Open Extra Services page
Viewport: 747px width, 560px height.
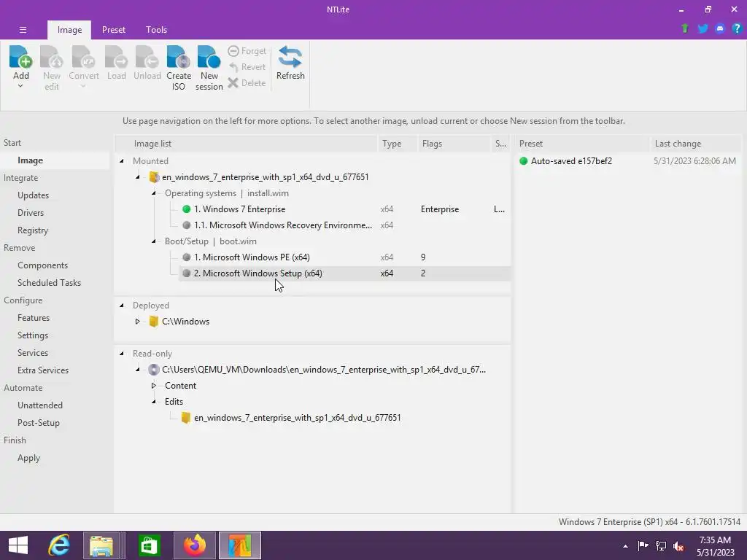[43, 370]
